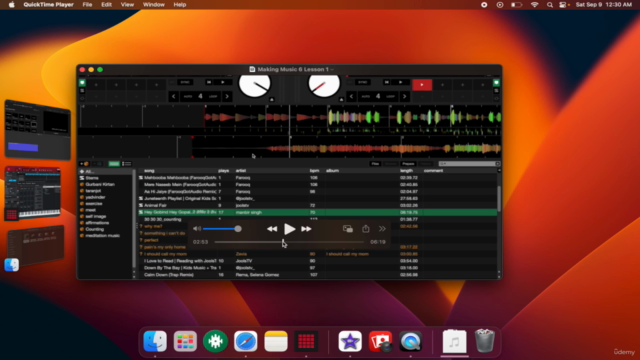This screenshot has width=640, height=360.
Task: Click previous-track button on the left deck
Action: point(209,82)
